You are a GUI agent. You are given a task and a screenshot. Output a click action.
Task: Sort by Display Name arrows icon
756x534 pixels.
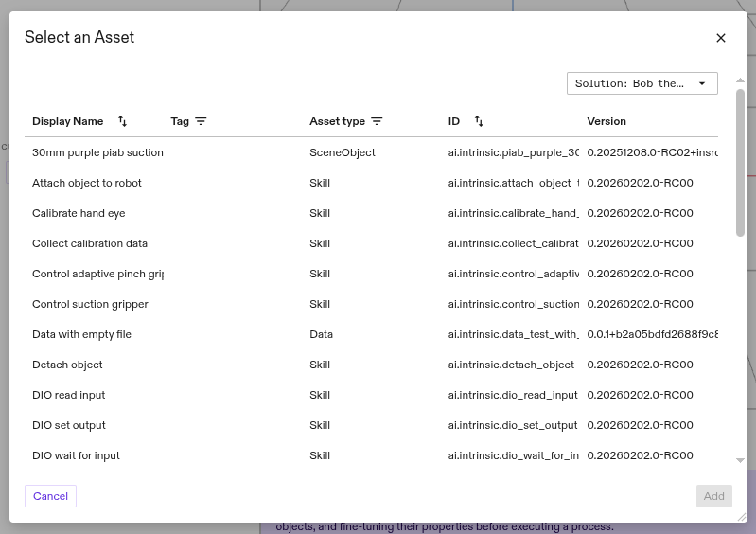click(122, 121)
